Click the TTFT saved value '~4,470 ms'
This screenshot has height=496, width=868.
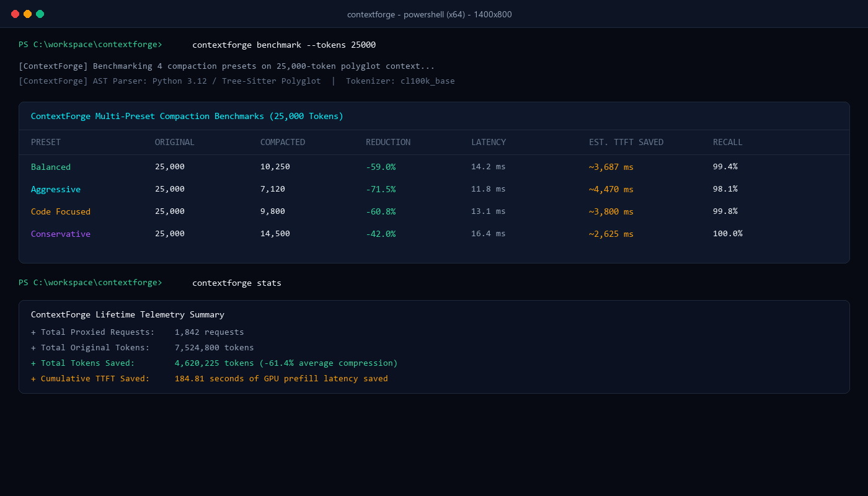click(x=611, y=189)
